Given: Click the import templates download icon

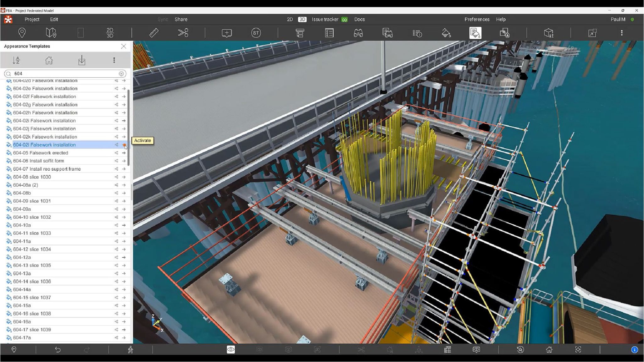Looking at the screenshot, I should [x=82, y=60].
